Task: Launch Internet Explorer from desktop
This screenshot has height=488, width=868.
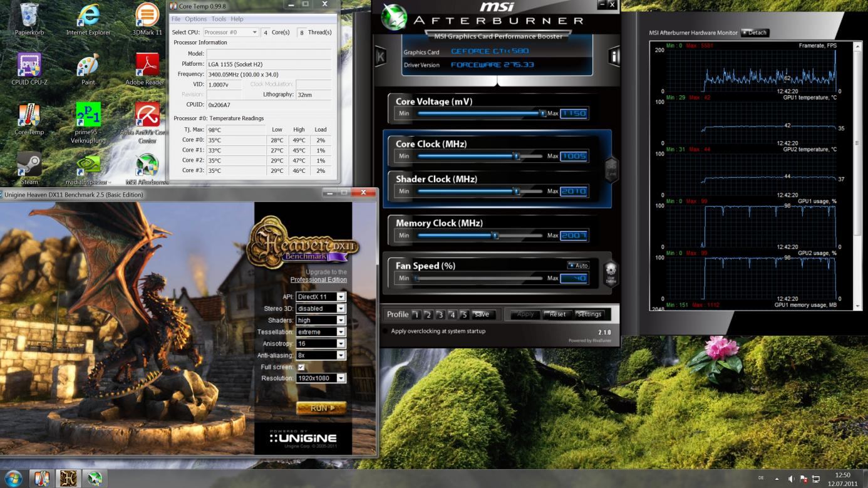Action: coord(88,19)
